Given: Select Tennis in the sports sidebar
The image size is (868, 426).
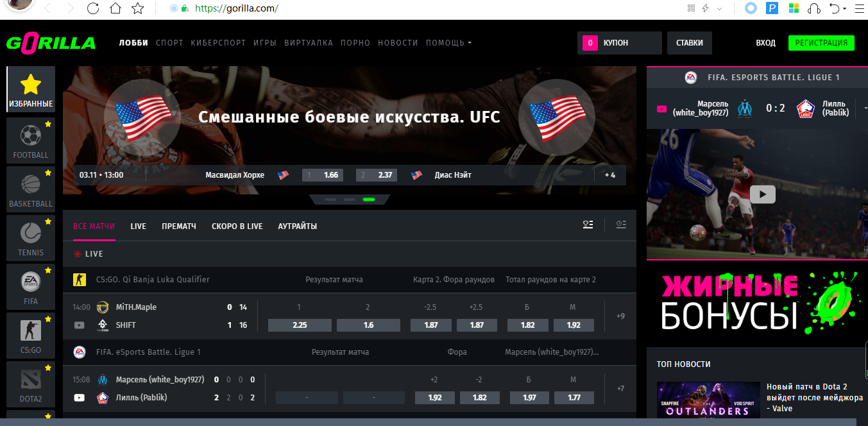Looking at the screenshot, I should pyautogui.click(x=31, y=238).
